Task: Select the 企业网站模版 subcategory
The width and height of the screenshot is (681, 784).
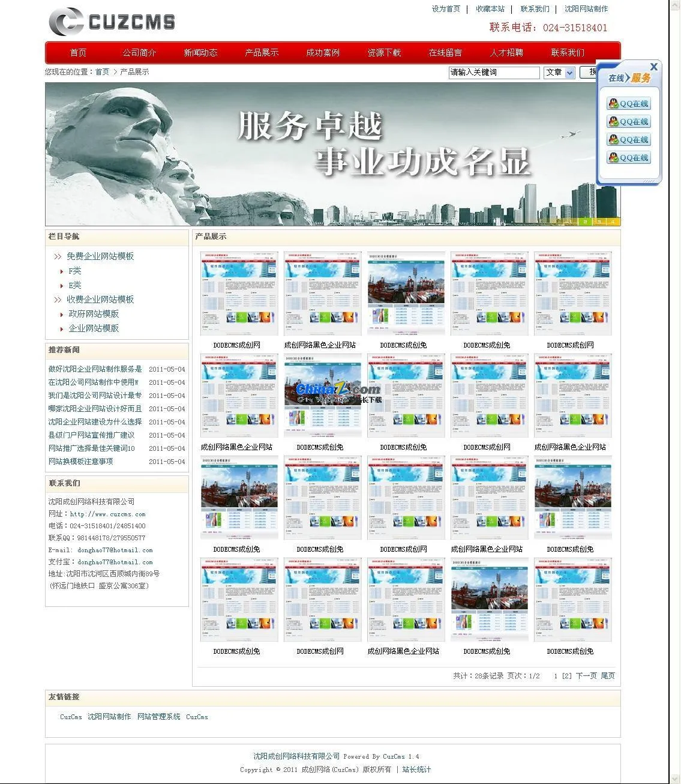Action: point(94,328)
